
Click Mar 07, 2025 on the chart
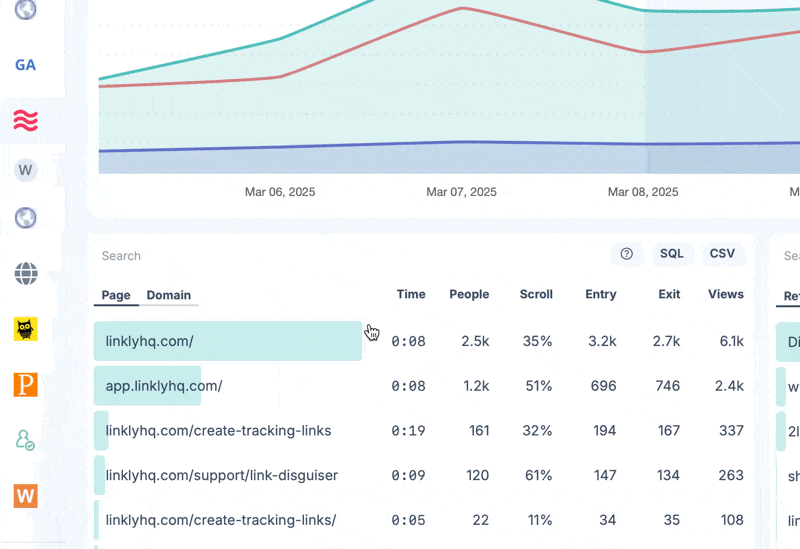[x=461, y=192]
